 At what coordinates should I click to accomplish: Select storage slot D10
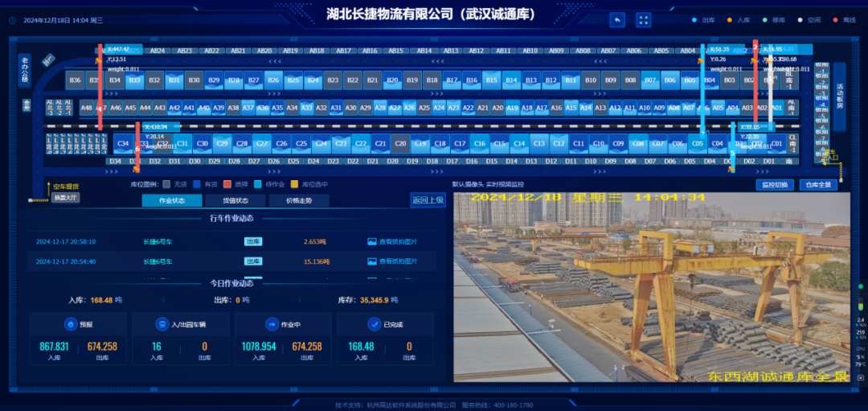pos(591,161)
